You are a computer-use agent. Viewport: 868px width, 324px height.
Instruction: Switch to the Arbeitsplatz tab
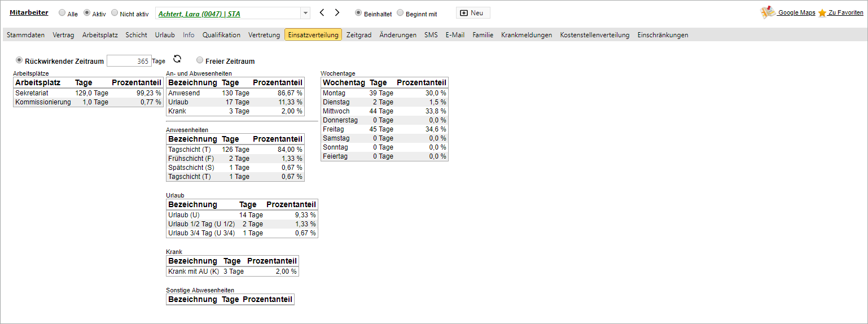(100, 35)
